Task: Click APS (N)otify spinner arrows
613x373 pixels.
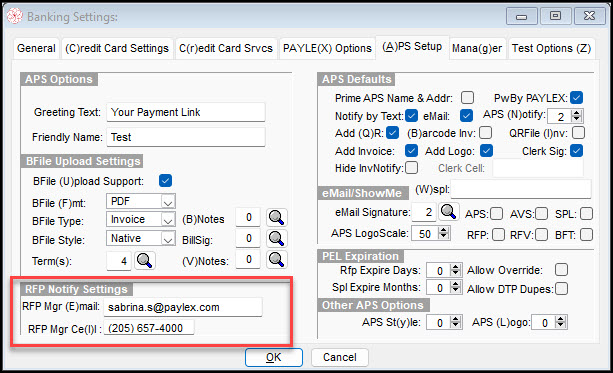Action: [x=576, y=116]
